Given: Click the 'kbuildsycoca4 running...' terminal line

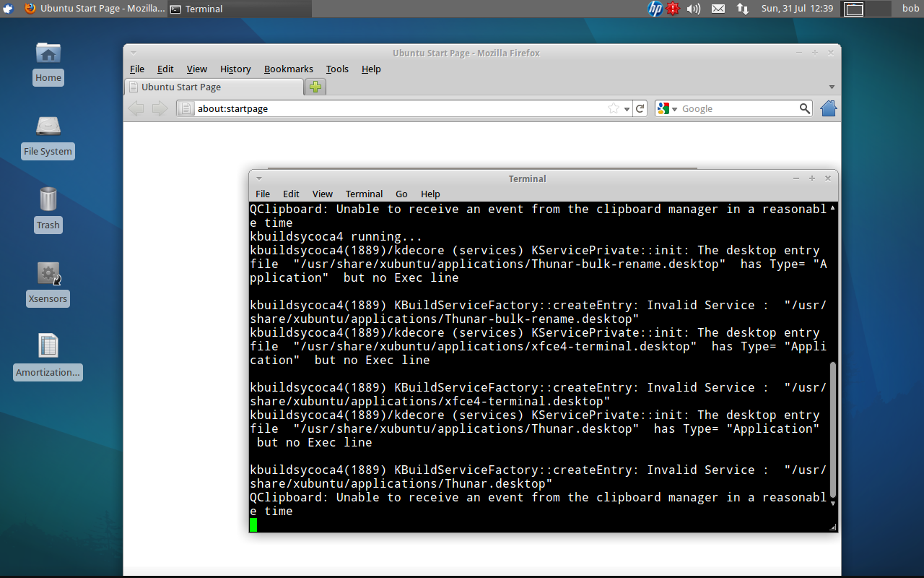Looking at the screenshot, I should tap(336, 236).
